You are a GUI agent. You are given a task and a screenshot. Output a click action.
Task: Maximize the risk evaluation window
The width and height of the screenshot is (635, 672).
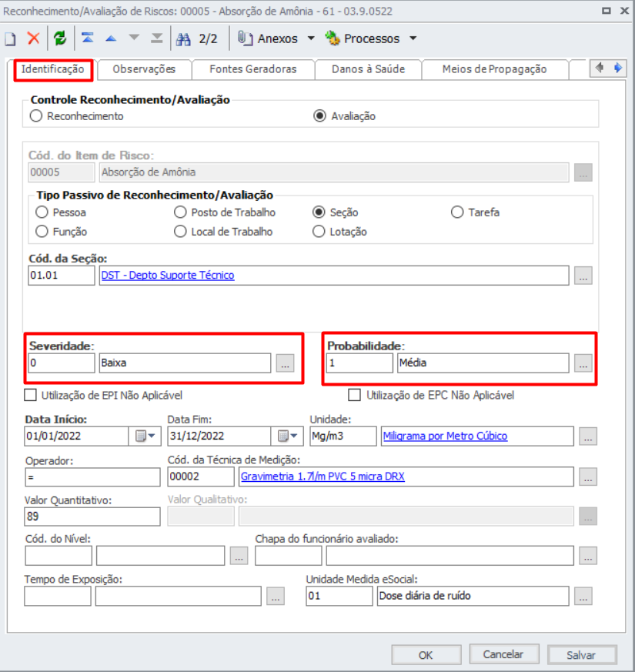click(607, 11)
